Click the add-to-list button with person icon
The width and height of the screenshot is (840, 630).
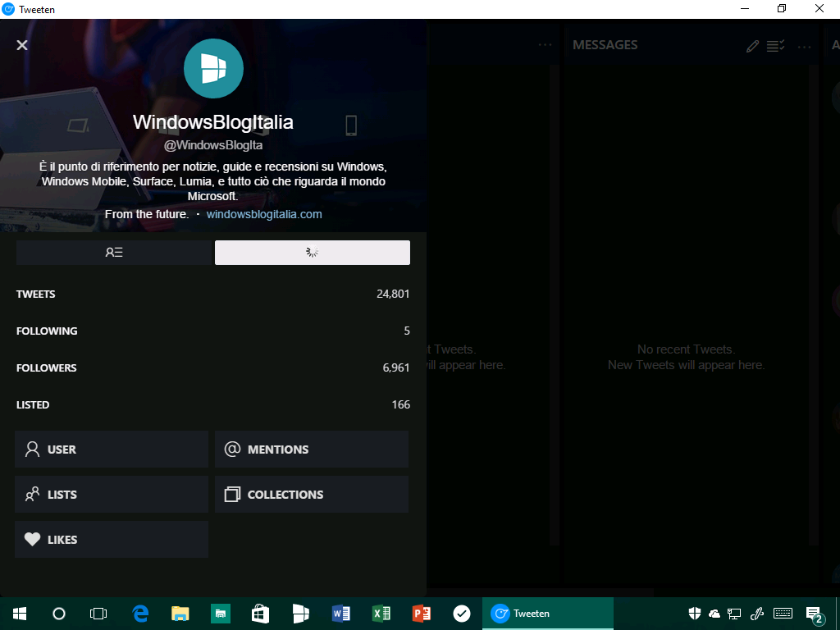114,253
